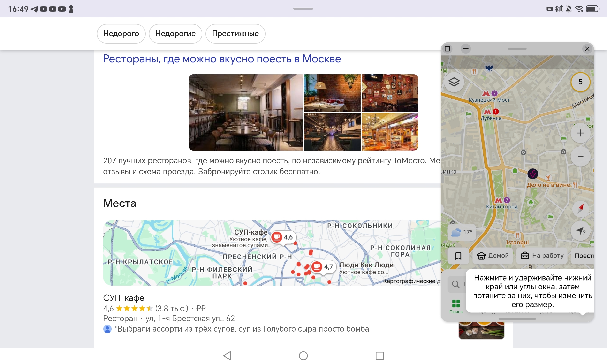Open the map layers button
The height and width of the screenshot is (364, 607).
454,82
